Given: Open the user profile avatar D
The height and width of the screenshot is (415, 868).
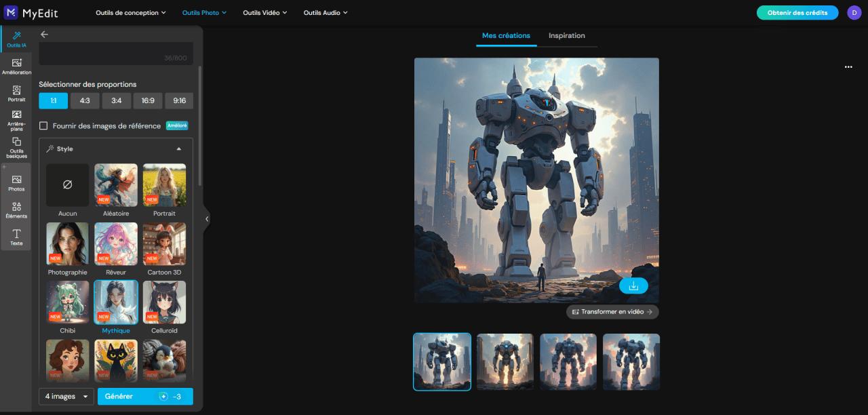Looking at the screenshot, I should (854, 12).
